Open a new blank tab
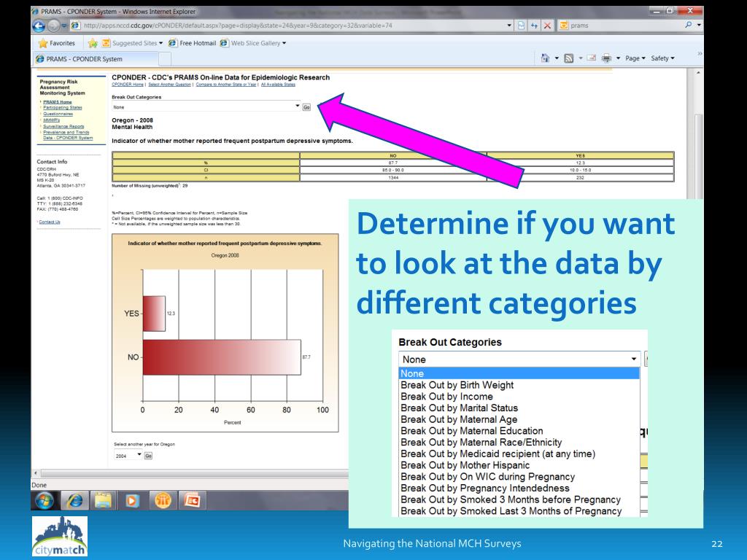This screenshot has height=560, width=747. point(165,59)
